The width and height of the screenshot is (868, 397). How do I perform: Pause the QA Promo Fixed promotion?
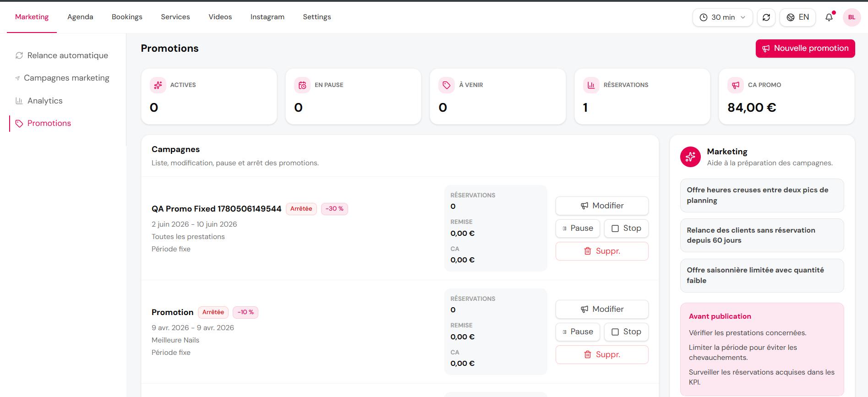(578, 228)
